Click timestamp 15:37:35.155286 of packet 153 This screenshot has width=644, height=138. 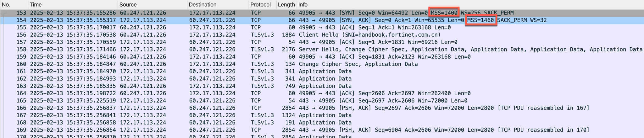91,13
